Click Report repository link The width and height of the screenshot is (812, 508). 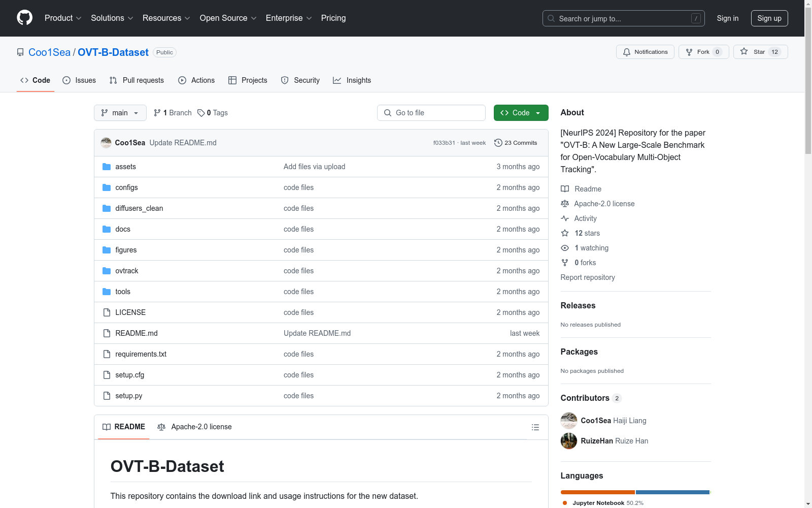588,277
